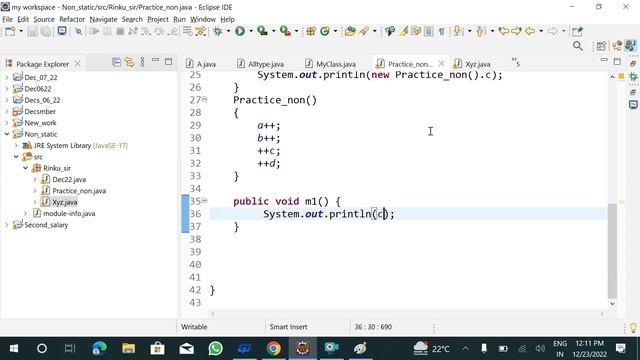Click the Open Perspective icon

[601, 46]
